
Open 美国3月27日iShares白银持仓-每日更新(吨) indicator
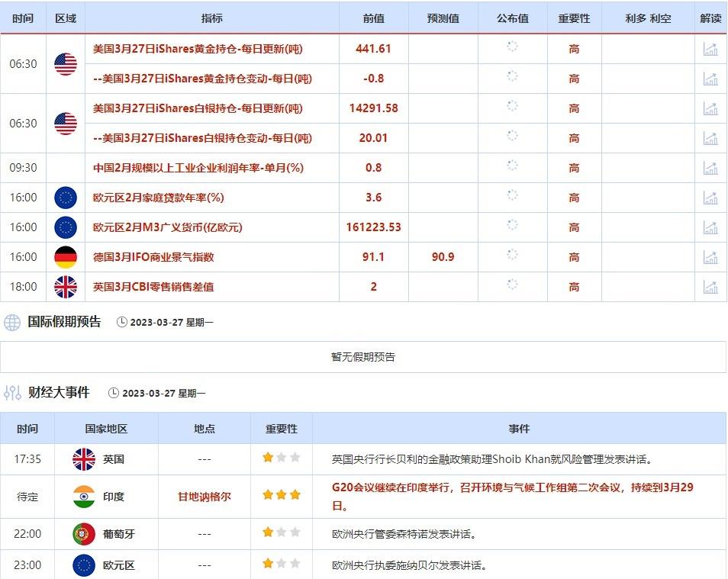198,108
